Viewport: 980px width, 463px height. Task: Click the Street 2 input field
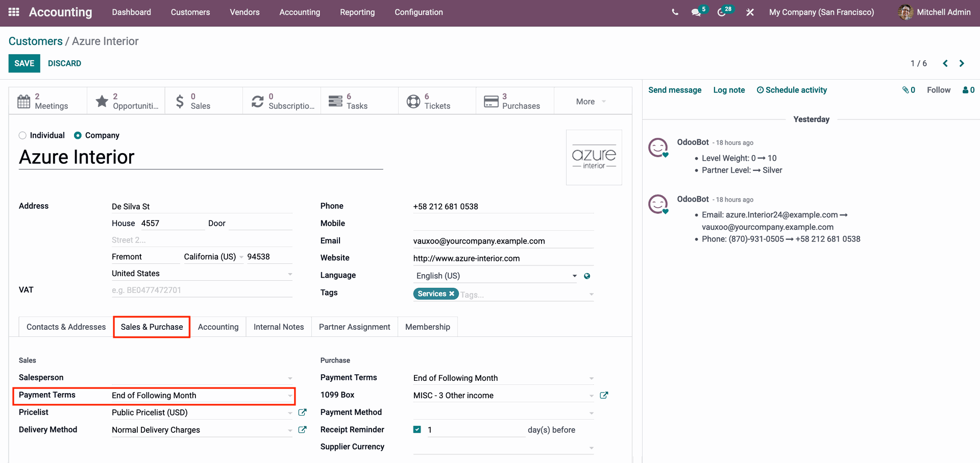(202, 240)
